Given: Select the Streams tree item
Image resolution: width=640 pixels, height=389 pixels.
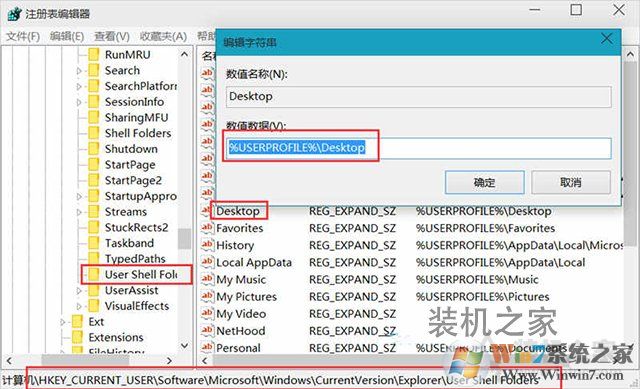Looking at the screenshot, I should point(126,211).
